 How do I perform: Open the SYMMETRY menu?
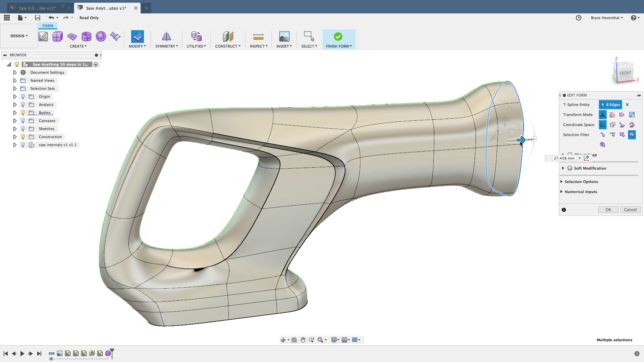[x=166, y=46]
